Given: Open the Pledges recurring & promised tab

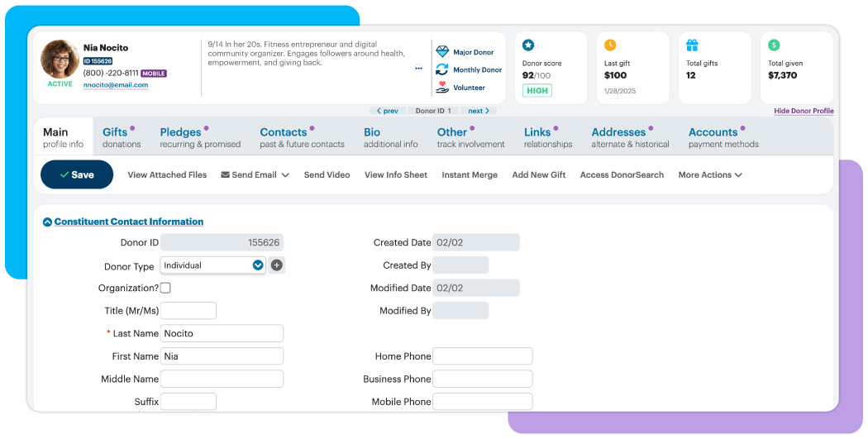Looking at the screenshot, I should pyautogui.click(x=200, y=137).
